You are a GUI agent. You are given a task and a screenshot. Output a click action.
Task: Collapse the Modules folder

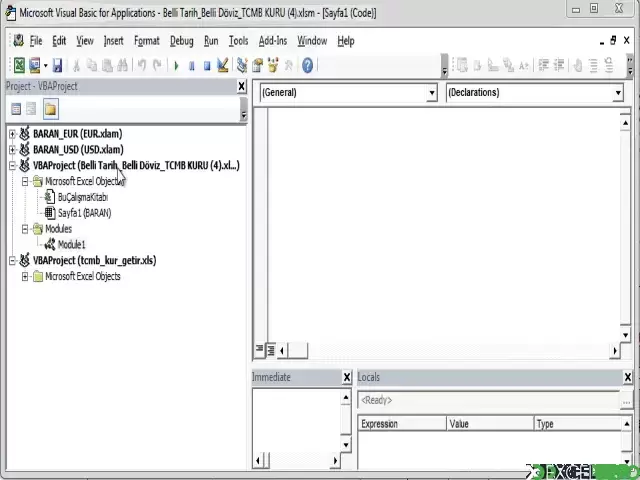[x=25, y=229]
